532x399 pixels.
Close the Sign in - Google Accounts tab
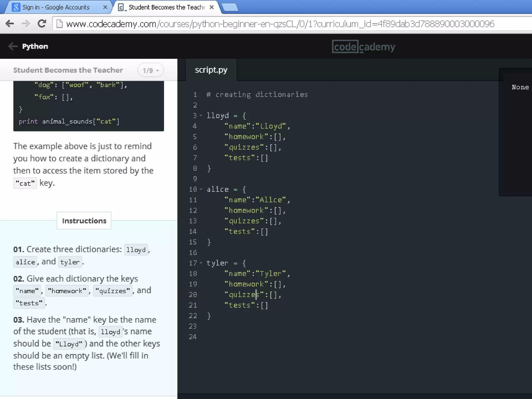click(x=105, y=7)
